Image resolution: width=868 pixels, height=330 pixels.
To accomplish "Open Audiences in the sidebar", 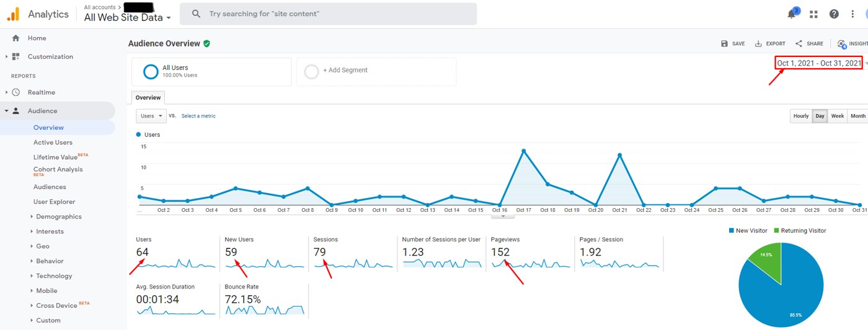I will pos(50,187).
